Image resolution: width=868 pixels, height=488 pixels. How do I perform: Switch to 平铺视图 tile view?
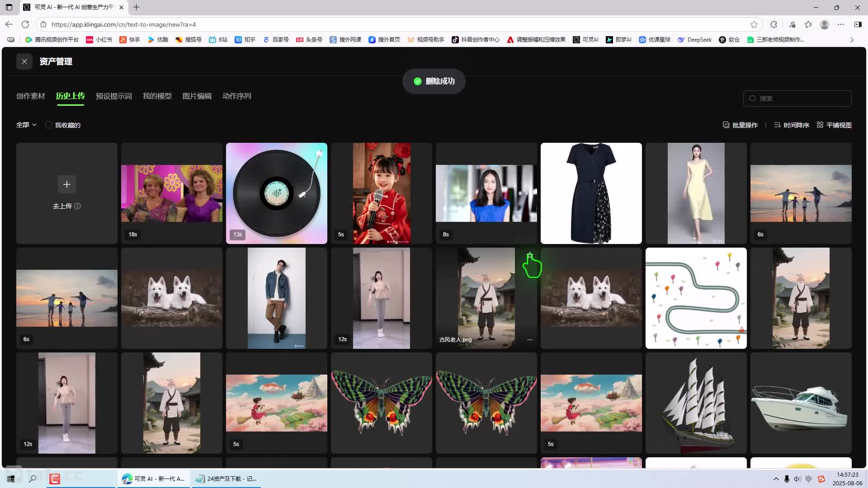pos(834,125)
